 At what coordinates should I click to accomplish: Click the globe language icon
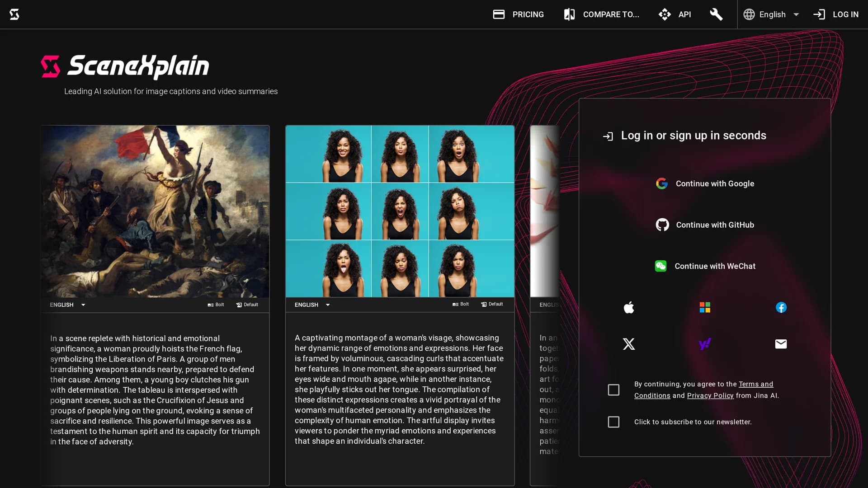coord(749,14)
